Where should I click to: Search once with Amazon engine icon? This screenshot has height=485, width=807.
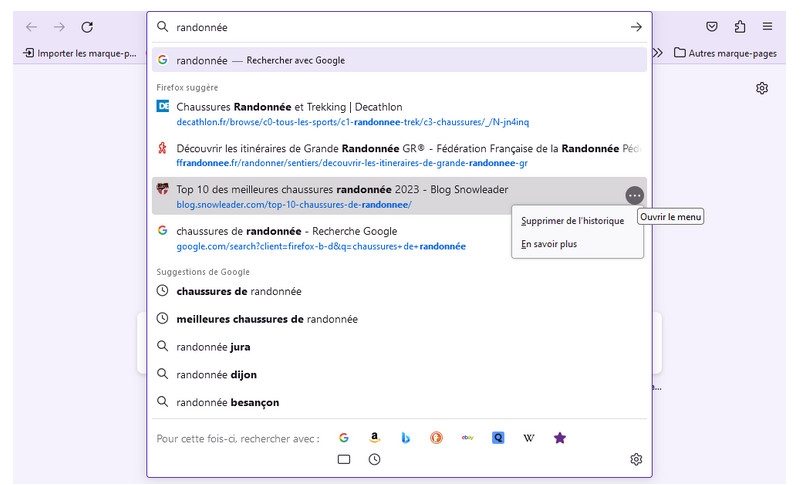[x=375, y=438]
